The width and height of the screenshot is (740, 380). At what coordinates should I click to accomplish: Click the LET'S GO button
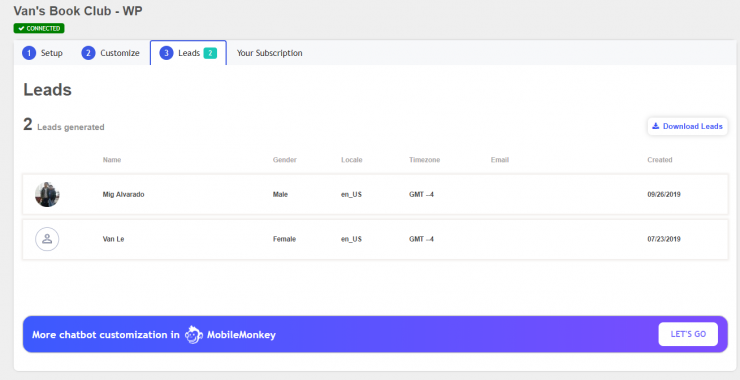(x=688, y=334)
